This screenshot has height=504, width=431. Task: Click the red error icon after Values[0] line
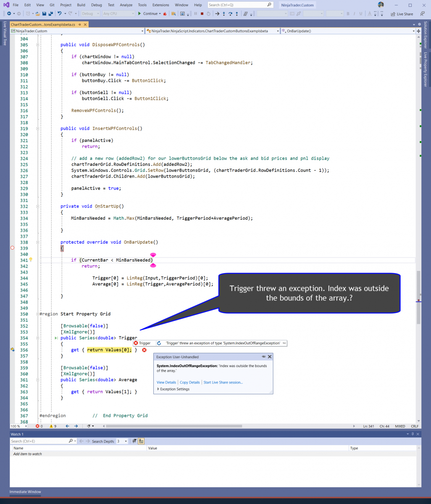[x=144, y=350]
